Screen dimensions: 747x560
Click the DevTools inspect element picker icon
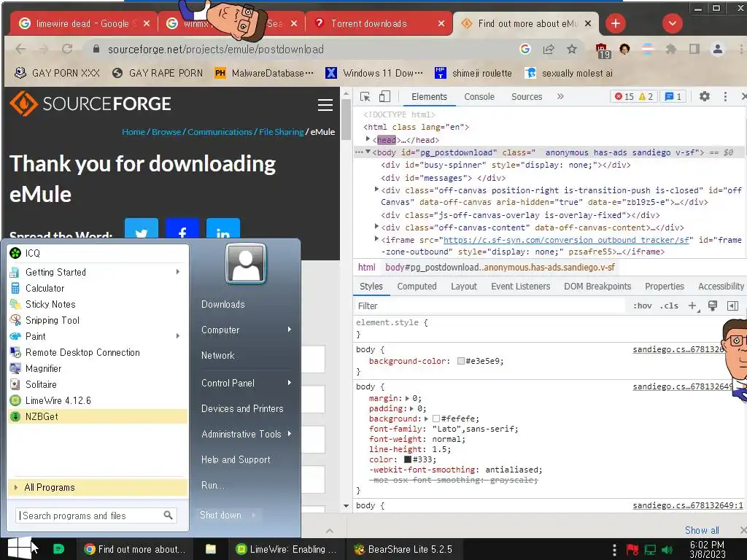365,97
